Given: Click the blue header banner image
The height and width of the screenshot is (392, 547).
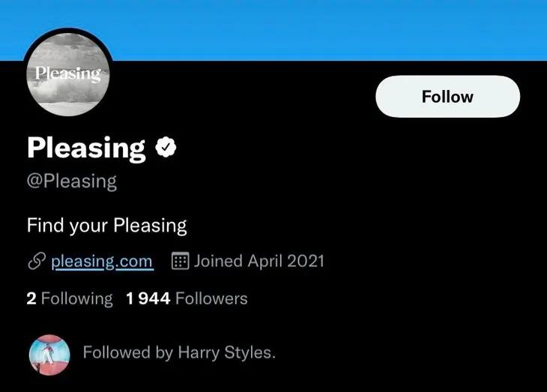Looking at the screenshot, I should pos(300,28).
